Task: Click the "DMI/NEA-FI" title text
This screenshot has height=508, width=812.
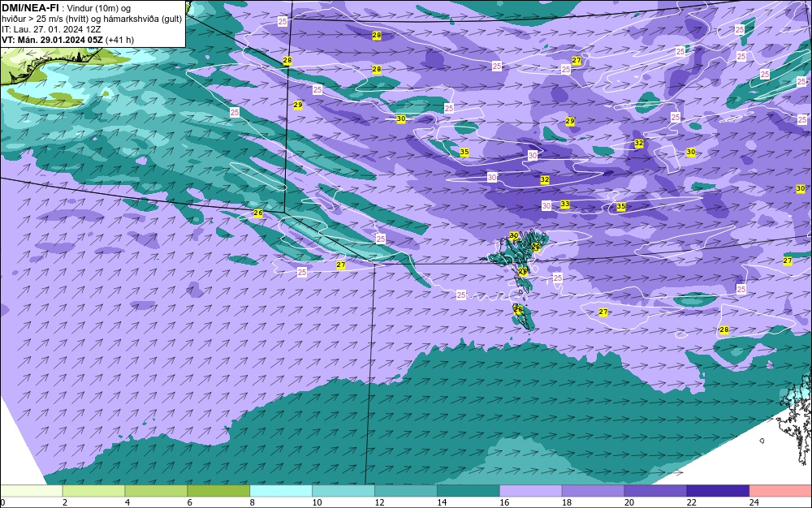Action: coord(30,8)
